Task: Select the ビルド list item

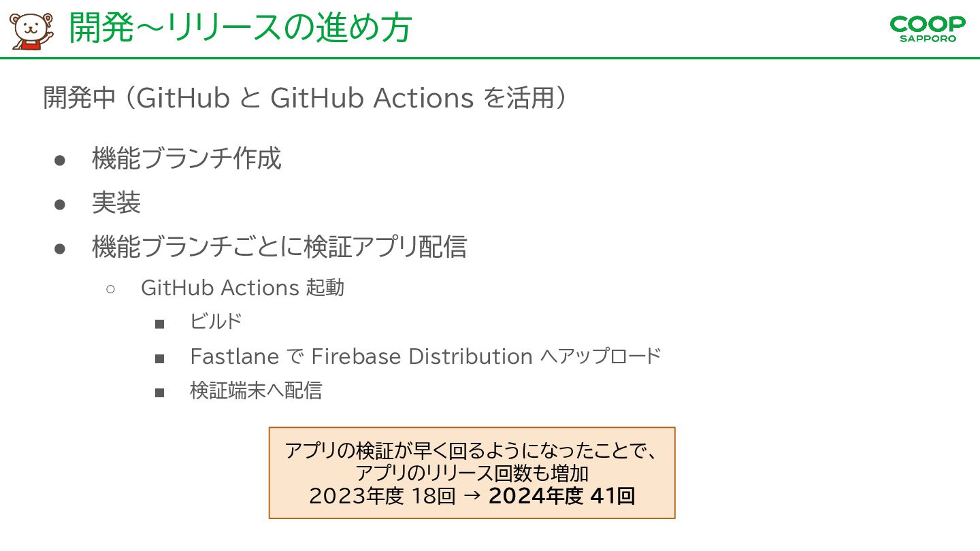Action: (x=216, y=322)
